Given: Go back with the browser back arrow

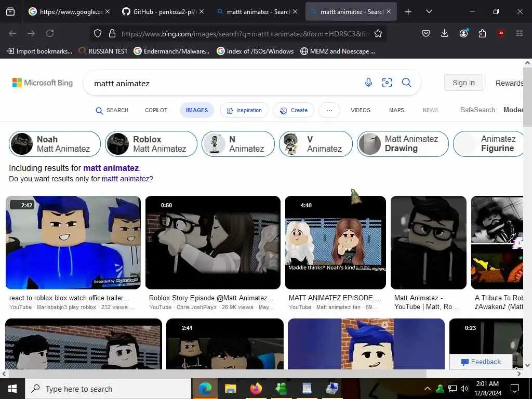Looking at the screenshot, I should [x=12, y=33].
